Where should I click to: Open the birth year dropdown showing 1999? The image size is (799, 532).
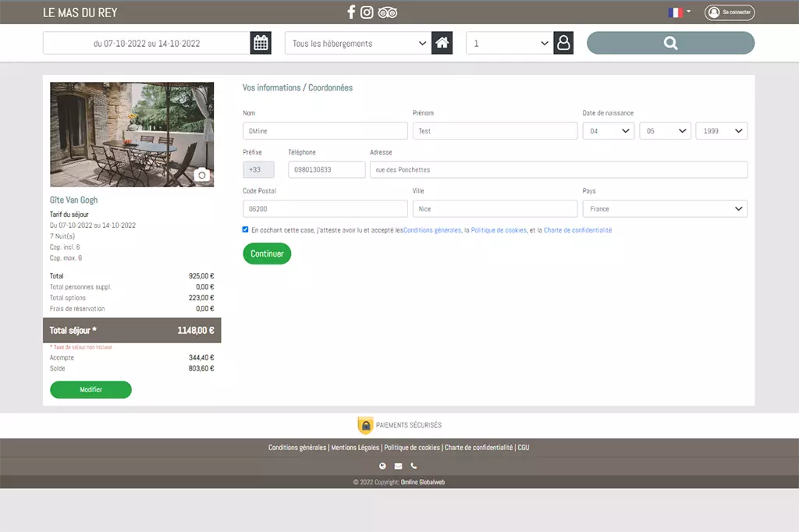click(722, 131)
